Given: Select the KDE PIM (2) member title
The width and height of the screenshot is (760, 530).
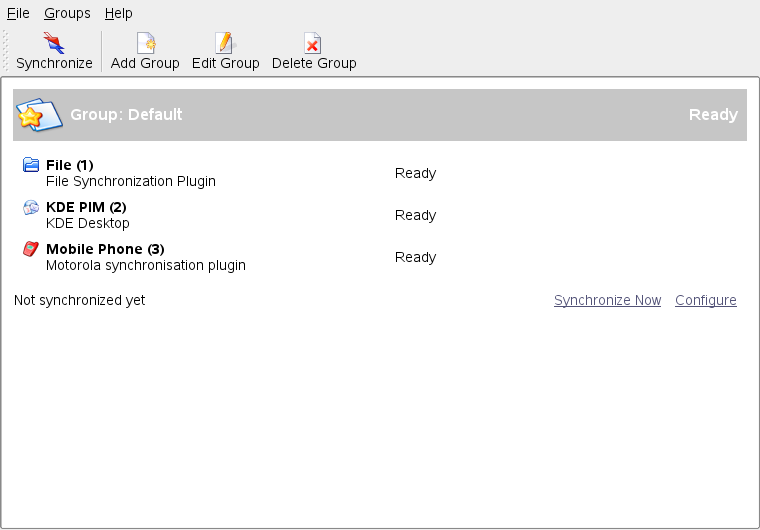Looking at the screenshot, I should tap(86, 207).
